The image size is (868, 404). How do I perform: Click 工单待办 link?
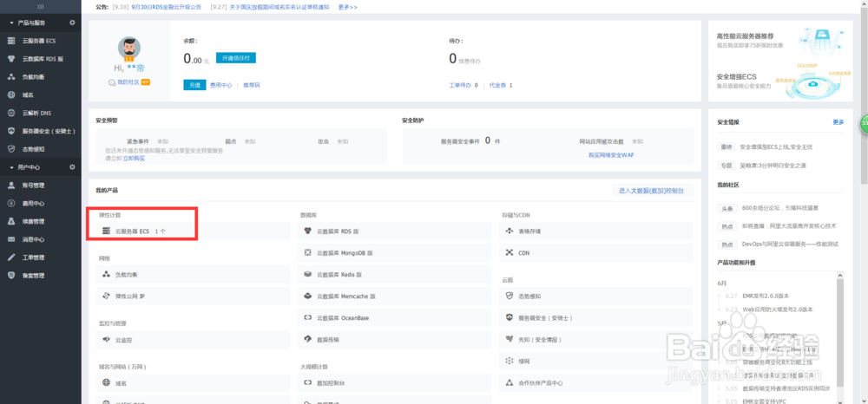460,86
